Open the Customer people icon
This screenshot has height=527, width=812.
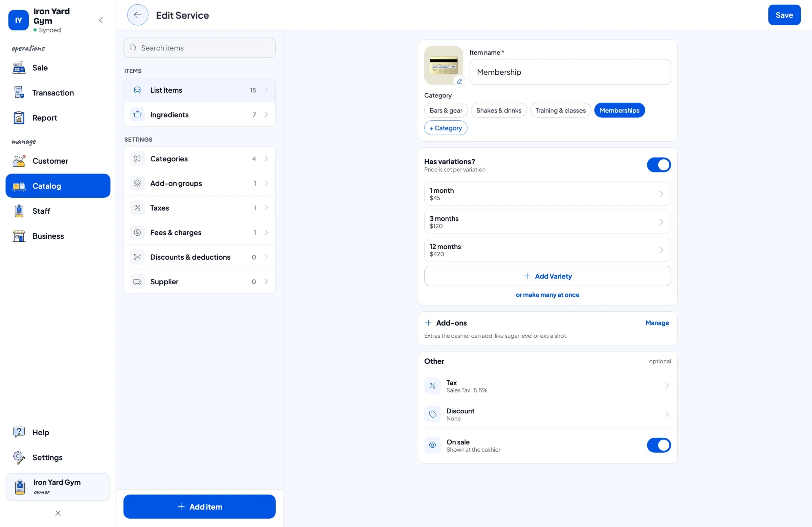(19, 161)
